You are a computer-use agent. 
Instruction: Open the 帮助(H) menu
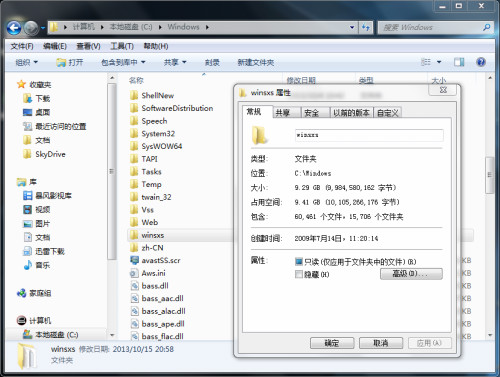point(156,46)
